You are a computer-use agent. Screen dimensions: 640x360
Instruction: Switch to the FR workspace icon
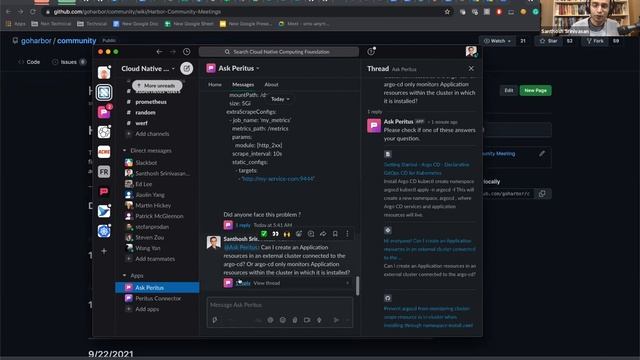pyautogui.click(x=104, y=172)
